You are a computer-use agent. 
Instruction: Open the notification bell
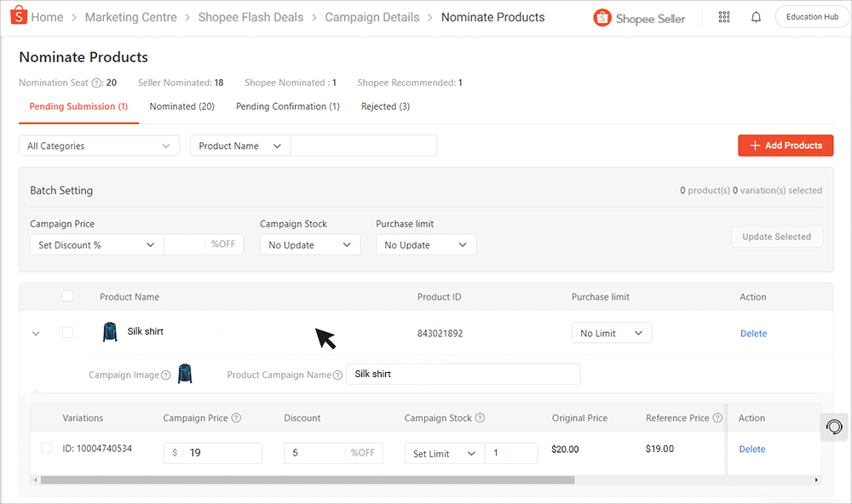pyautogui.click(x=756, y=16)
